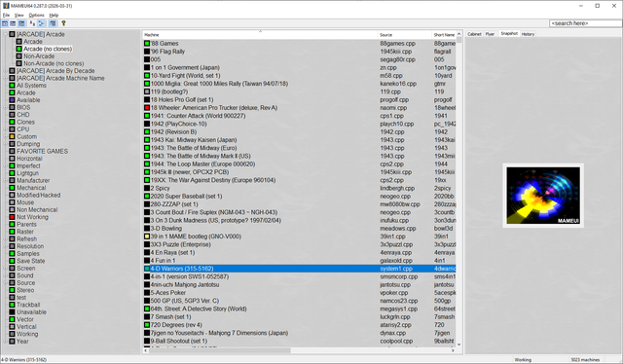Expand the [ARCADE] Arcade By Decade node
The width and height of the screenshot is (623, 364).
(x=6, y=71)
